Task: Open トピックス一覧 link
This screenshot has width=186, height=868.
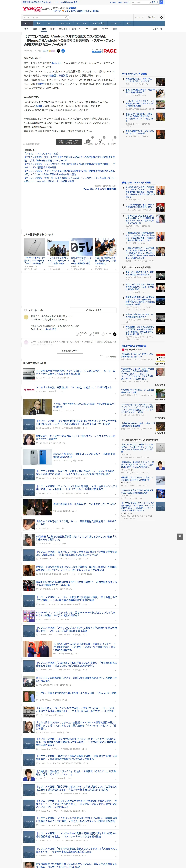Action: 155,29
